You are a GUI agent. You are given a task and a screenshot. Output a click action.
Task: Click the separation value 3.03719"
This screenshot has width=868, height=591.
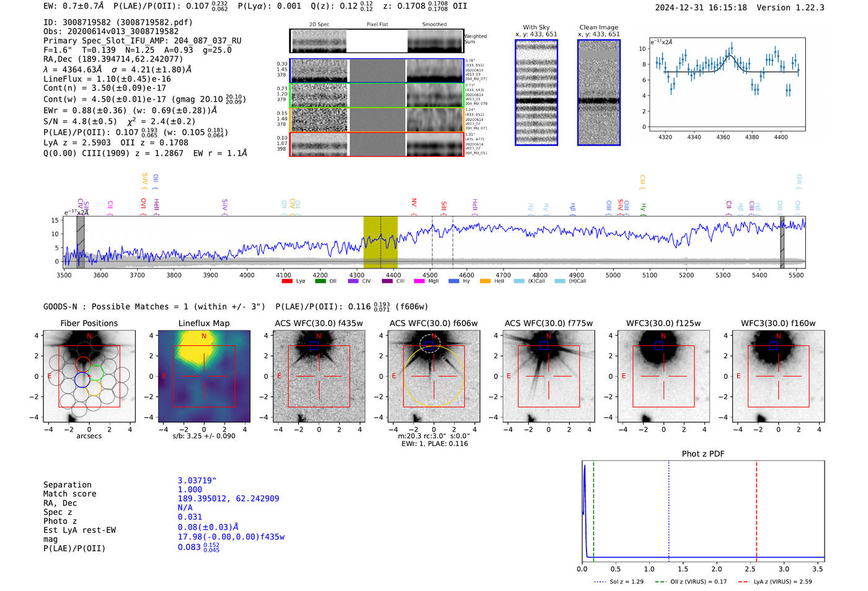(x=197, y=481)
